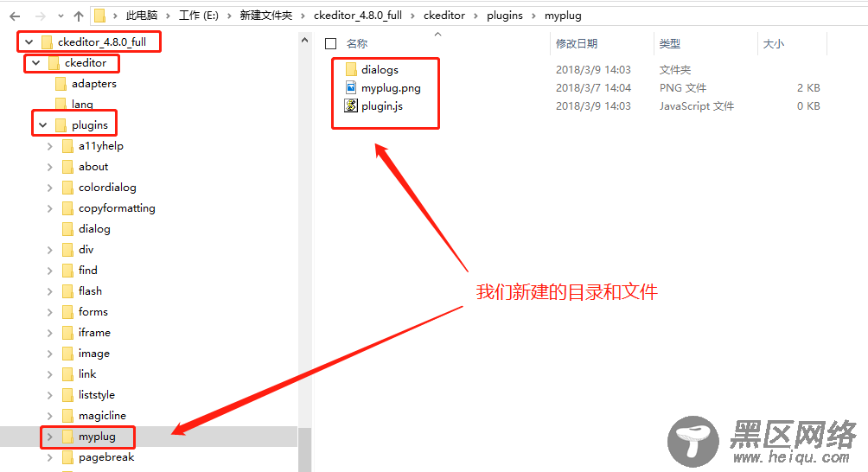Expand copyformatting tree node
Viewport: 868px width, 472px height.
click(x=50, y=208)
